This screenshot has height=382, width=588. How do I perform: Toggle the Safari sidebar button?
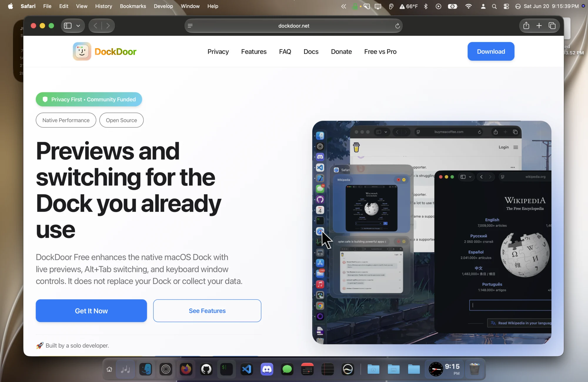click(68, 26)
